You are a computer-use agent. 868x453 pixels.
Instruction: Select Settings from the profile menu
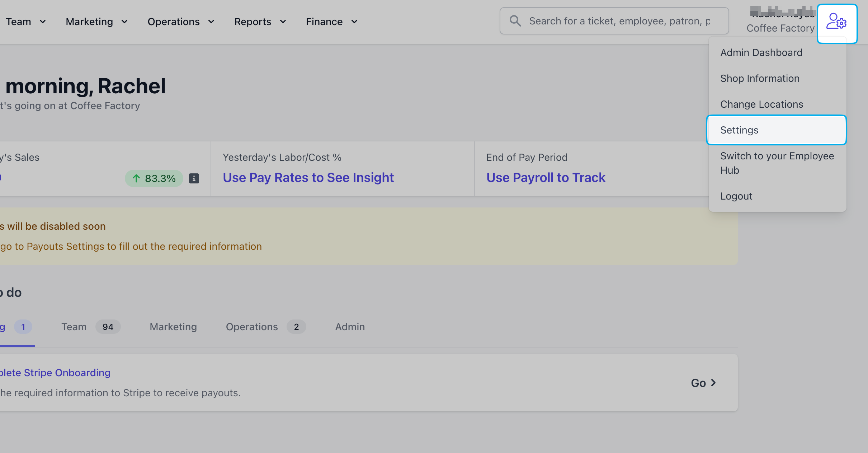pyautogui.click(x=776, y=130)
